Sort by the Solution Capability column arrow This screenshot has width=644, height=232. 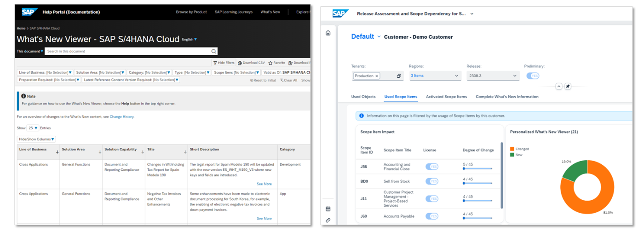143,152
